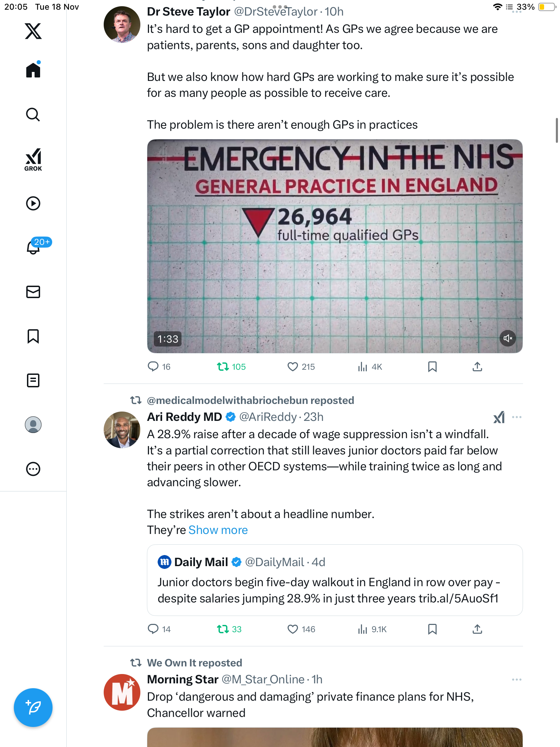Screen dimensions: 560x747
Task: Bookmark Ari Reddy MD's post
Action: (432, 629)
